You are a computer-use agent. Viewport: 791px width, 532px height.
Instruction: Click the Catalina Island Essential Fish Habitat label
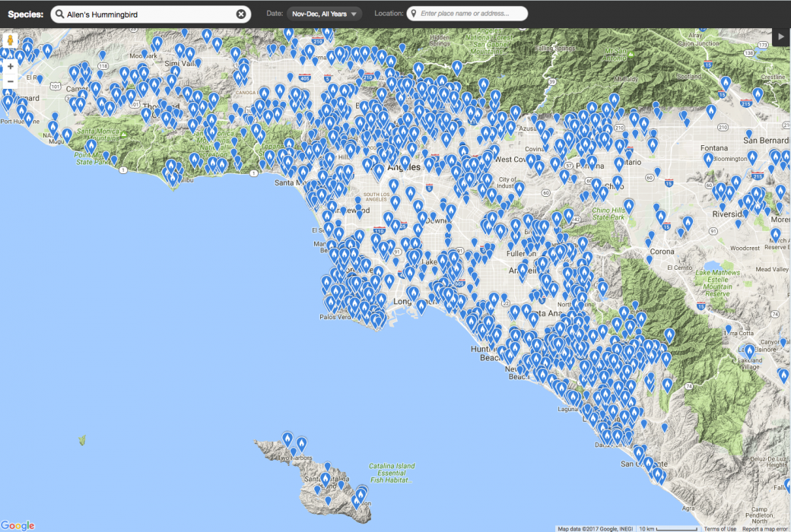pyautogui.click(x=392, y=473)
